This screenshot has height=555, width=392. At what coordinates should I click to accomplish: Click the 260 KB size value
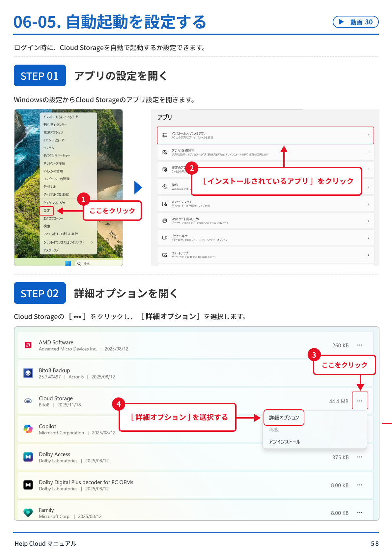coord(340,345)
